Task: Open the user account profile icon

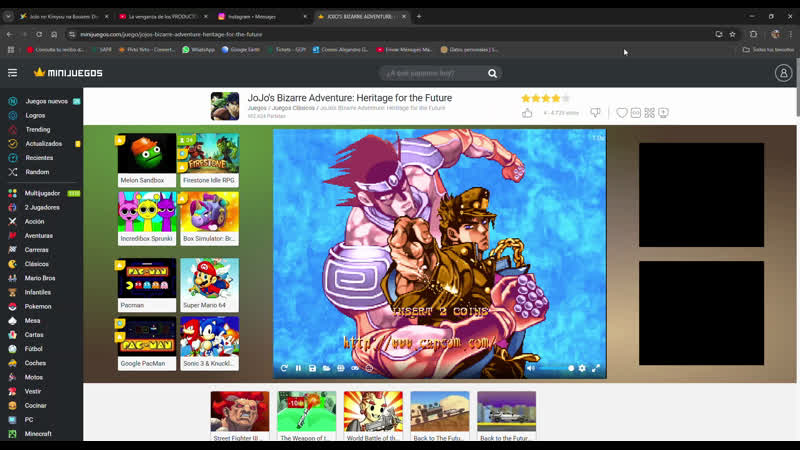Action: click(783, 73)
